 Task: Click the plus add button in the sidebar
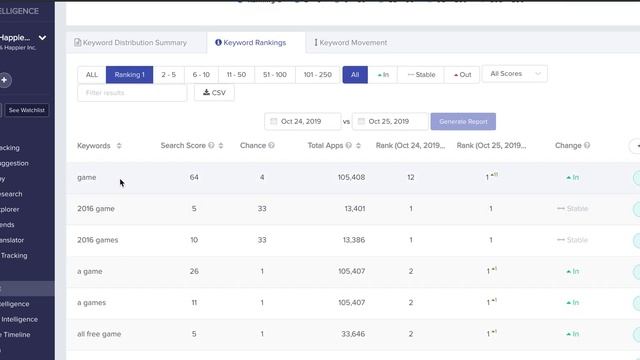(4, 80)
